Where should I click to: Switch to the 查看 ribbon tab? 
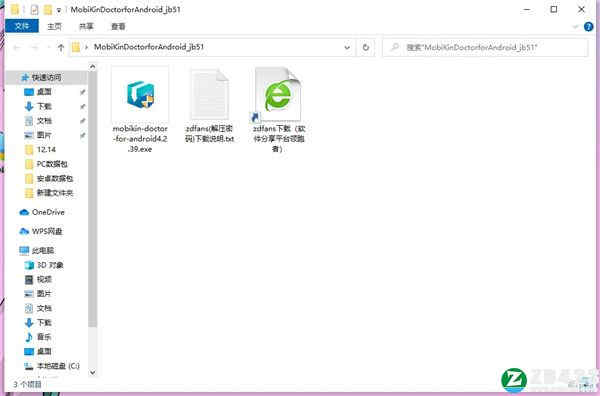click(x=118, y=26)
